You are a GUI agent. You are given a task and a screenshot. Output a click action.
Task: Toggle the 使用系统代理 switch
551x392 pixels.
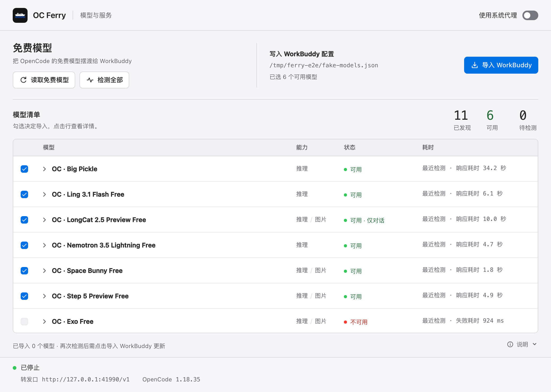530,15
